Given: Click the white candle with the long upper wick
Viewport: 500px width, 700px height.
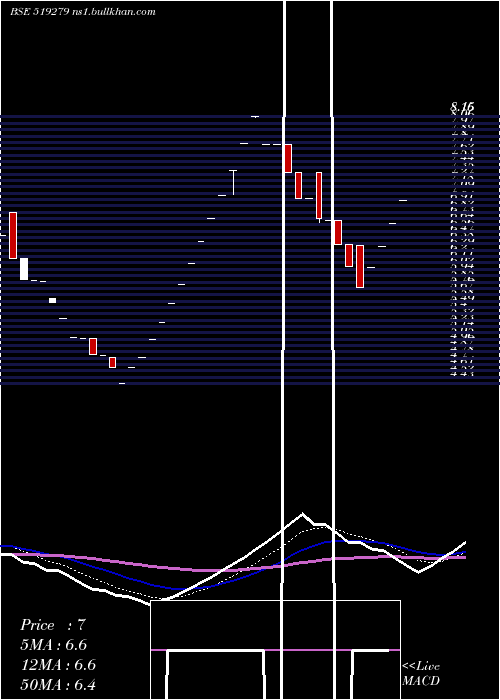Looking at the screenshot, I should [233, 182].
